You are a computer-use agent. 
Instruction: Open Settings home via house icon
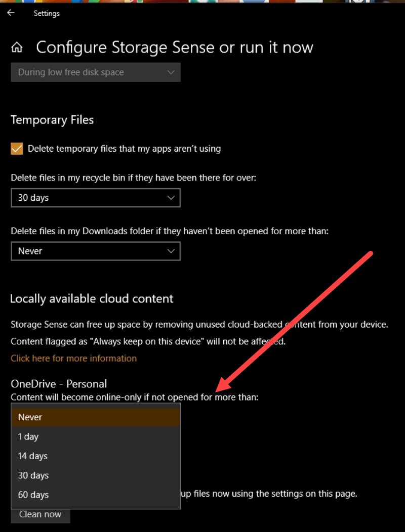[x=17, y=48]
